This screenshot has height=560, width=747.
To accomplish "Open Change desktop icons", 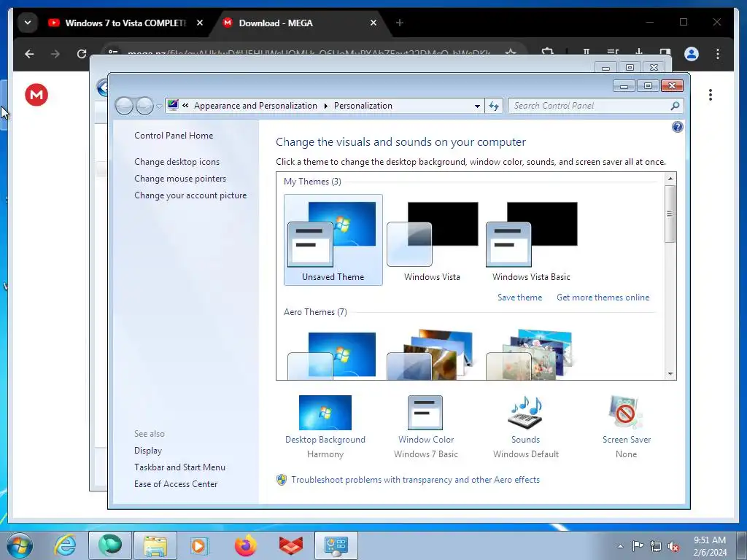I will coord(177,162).
